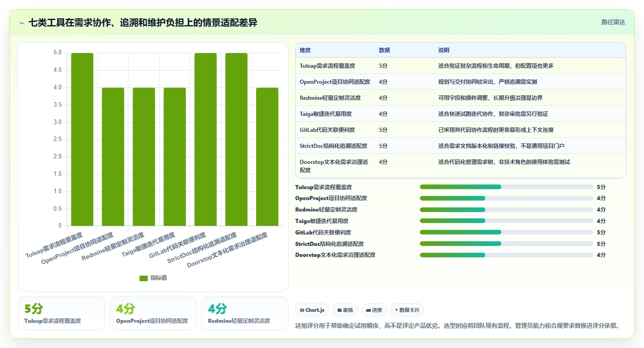Click the description 可用字段和插件调整，长期升级治理是边界
Image resolution: width=644 pixels, height=348 pixels.
(x=490, y=98)
